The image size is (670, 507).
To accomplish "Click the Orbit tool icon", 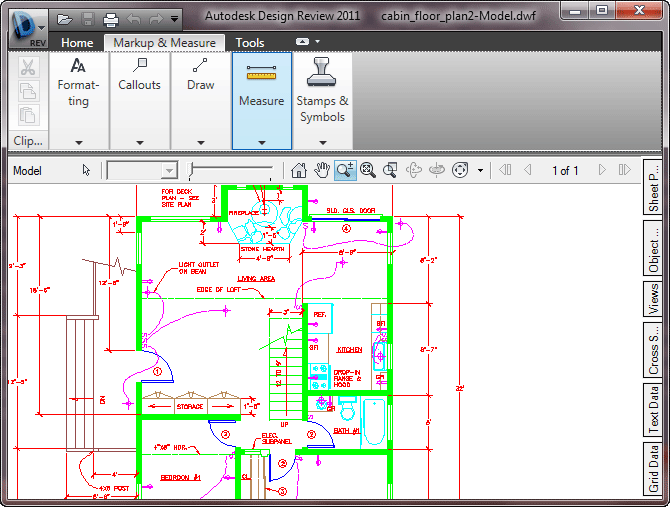I will pos(414,170).
